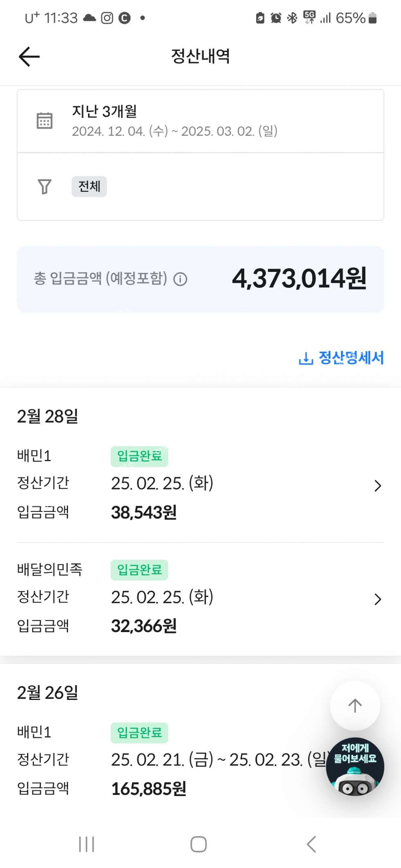Tap the Android home button
The height and width of the screenshot is (868, 401).
198,844
